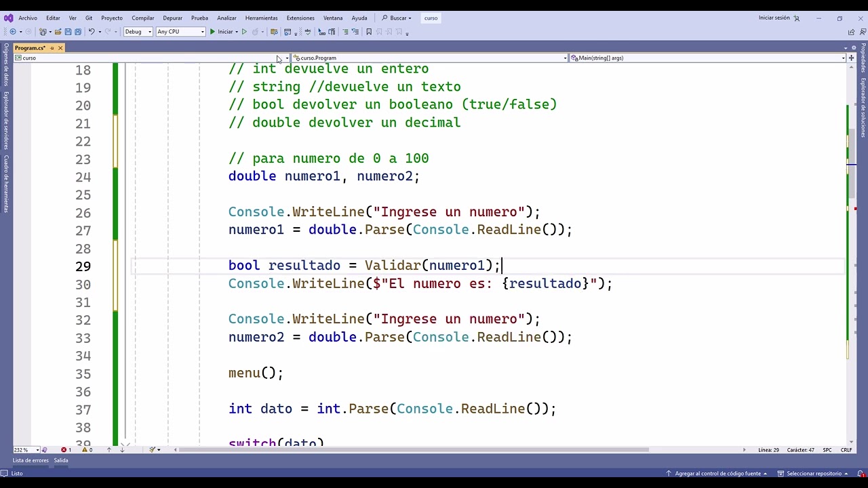868x488 pixels.
Task: Click the editor split window handle
Action: tap(851, 58)
